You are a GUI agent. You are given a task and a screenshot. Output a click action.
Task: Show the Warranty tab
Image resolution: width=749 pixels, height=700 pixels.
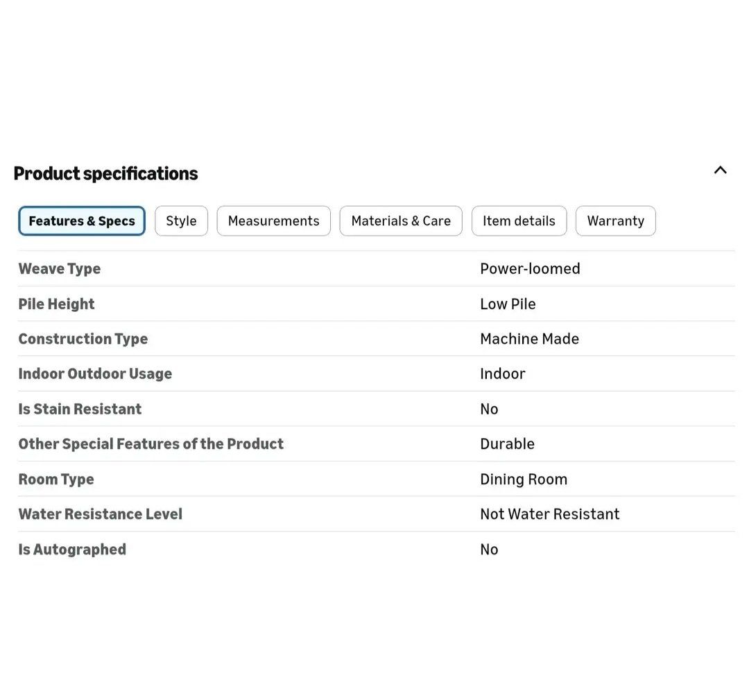(615, 221)
